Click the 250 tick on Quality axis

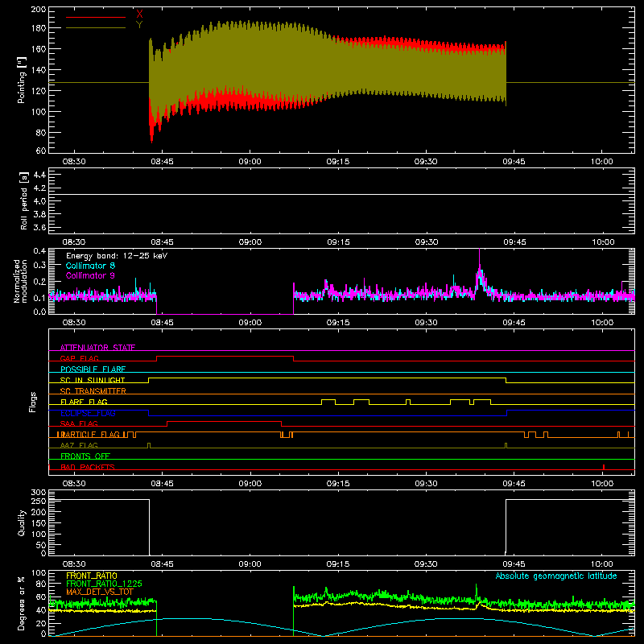pyautogui.click(x=39, y=501)
